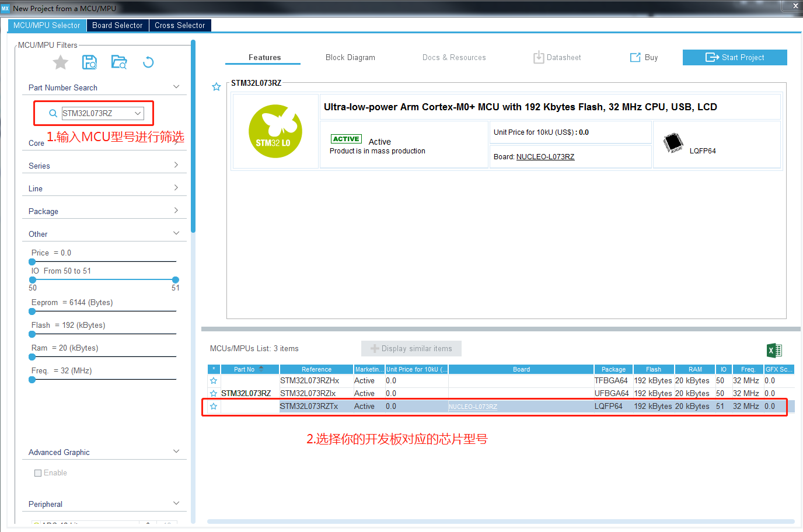The width and height of the screenshot is (803, 532).
Task: Sort list by Flash column header
Action: (x=653, y=369)
